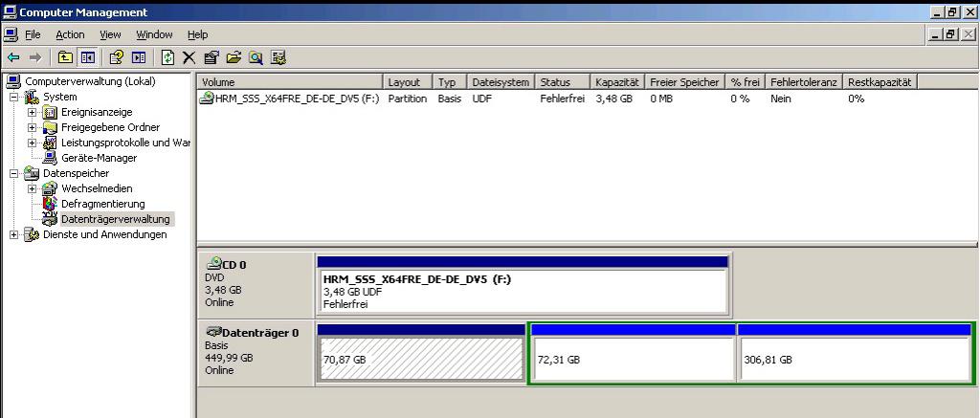Open Defragmentierung in the tree
Image resolution: width=980 pixels, height=418 pixels.
103,205
